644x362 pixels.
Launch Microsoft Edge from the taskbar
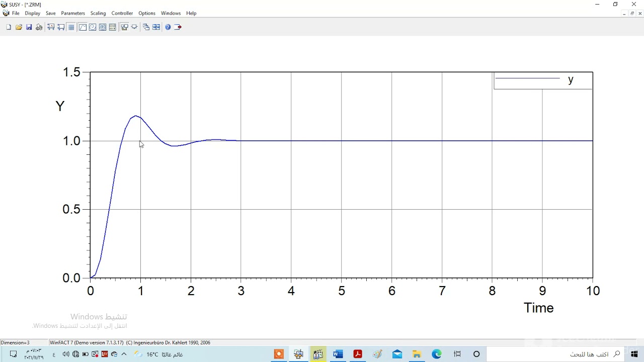(x=437, y=354)
